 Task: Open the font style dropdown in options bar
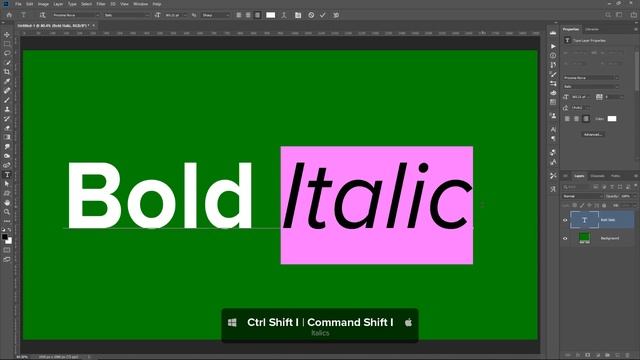(127, 15)
